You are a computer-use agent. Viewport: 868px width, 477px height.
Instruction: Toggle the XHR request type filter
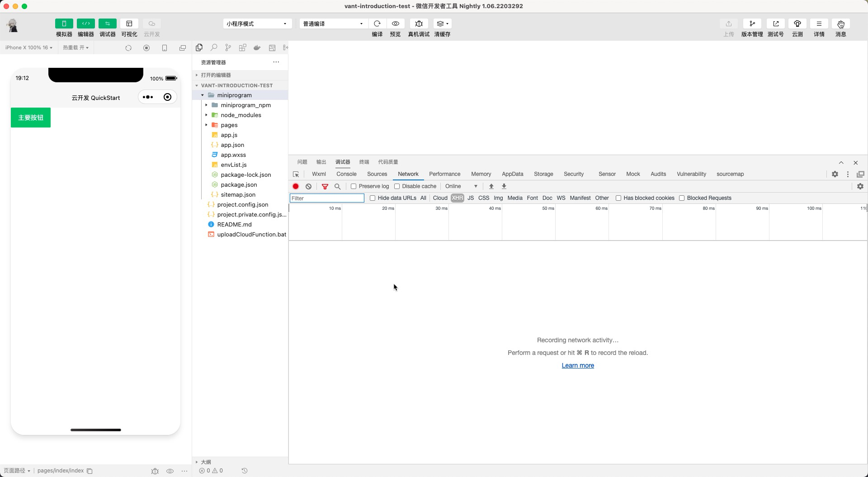[457, 198]
